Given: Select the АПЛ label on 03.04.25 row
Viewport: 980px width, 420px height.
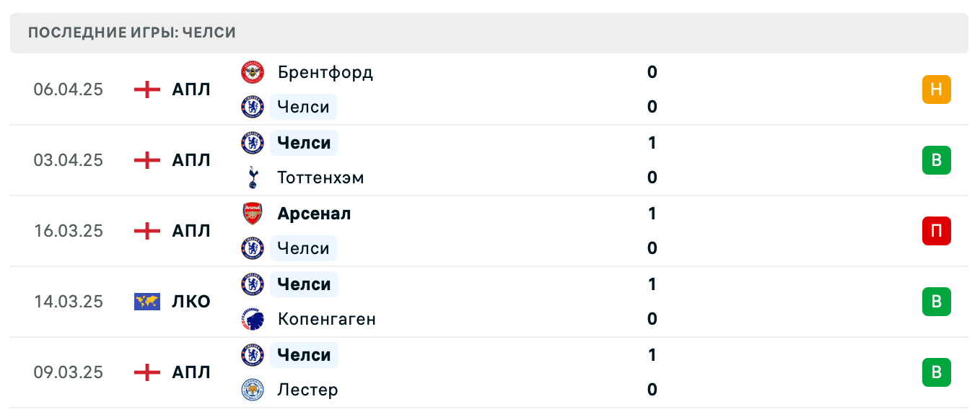Looking at the screenshot, I should 191,160.
